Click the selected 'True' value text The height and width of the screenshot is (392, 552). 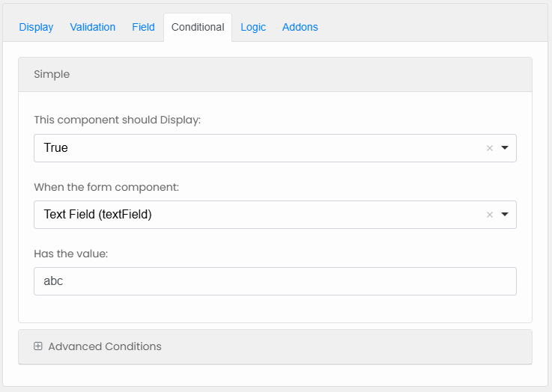56,148
